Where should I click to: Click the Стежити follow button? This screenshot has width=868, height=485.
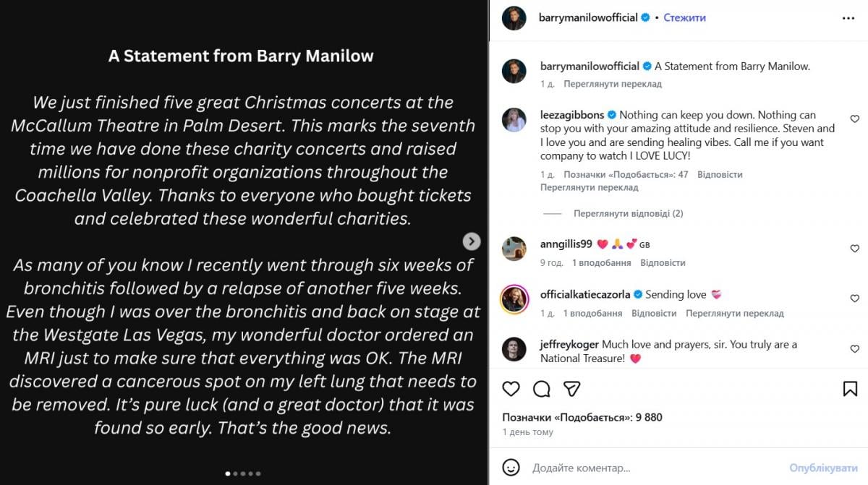click(684, 17)
